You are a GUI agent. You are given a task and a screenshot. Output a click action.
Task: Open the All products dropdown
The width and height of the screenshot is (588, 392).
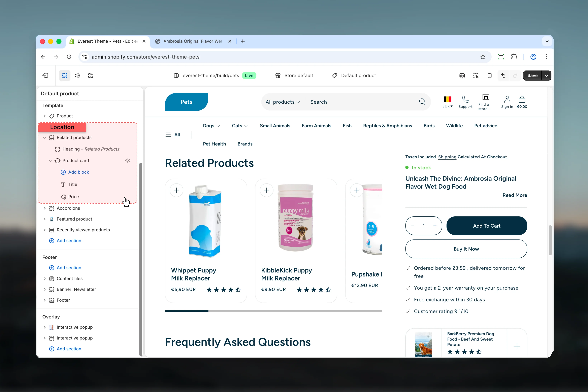click(282, 102)
